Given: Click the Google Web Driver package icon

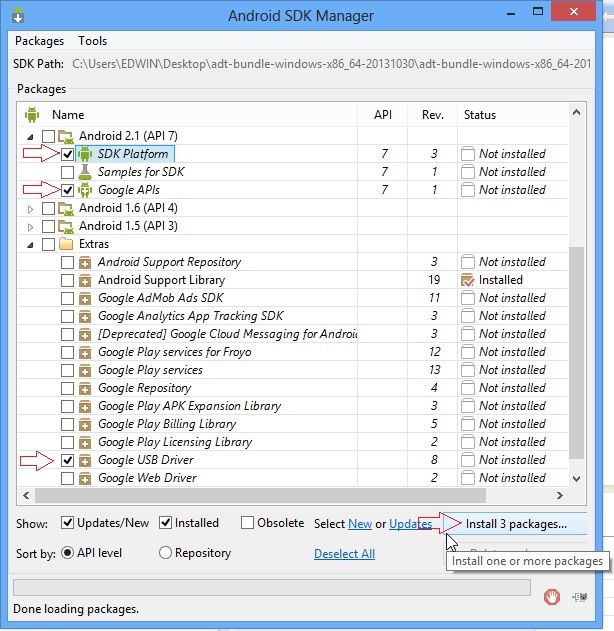Looking at the screenshot, I should [x=84, y=478].
